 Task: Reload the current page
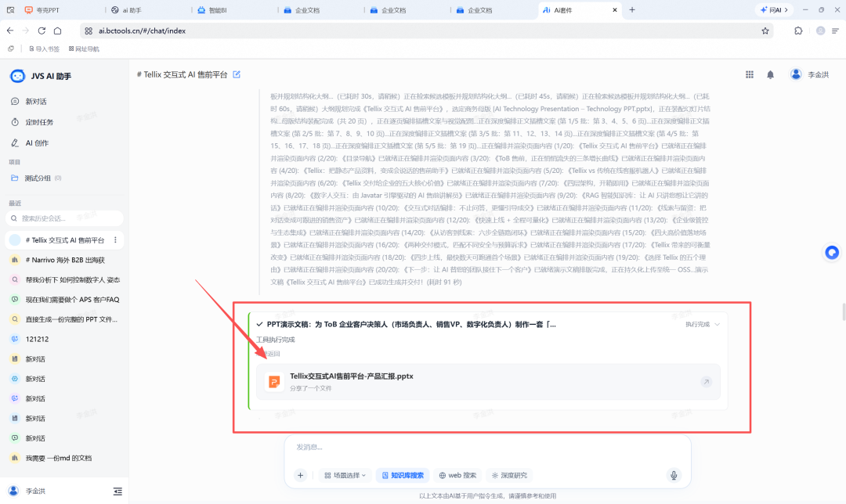point(42,31)
